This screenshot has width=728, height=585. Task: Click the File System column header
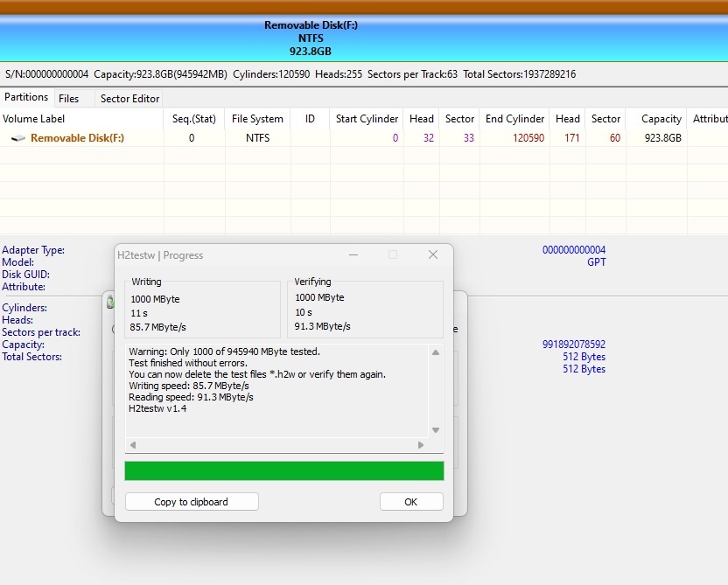pyautogui.click(x=257, y=119)
